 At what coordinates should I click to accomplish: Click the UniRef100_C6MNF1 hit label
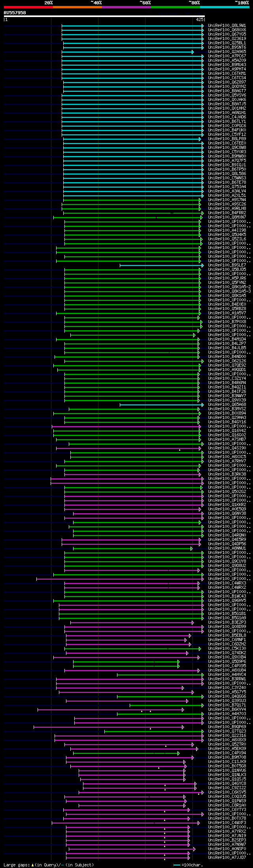tap(227, 640)
